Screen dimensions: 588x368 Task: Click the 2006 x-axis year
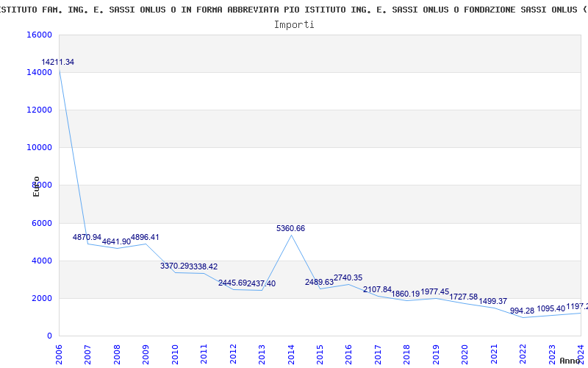point(59,355)
